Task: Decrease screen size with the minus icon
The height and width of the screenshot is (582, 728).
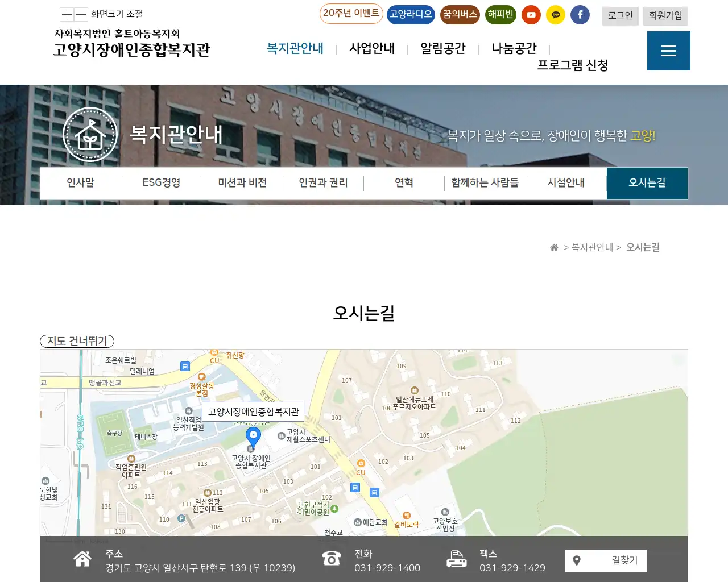Action: (x=81, y=14)
